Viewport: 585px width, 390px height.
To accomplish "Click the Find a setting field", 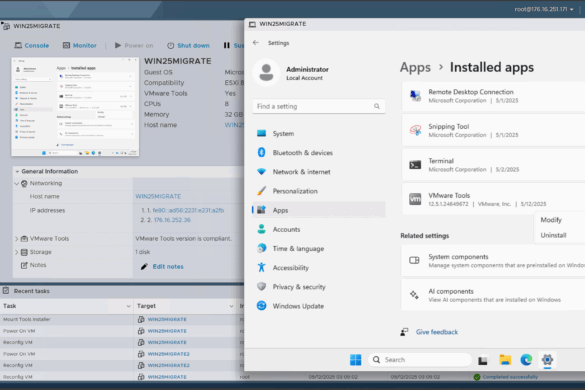I will [319, 106].
